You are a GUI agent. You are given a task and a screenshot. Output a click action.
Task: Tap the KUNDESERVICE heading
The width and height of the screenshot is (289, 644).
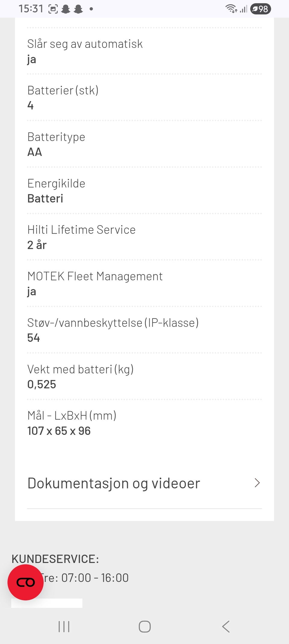tap(55, 559)
